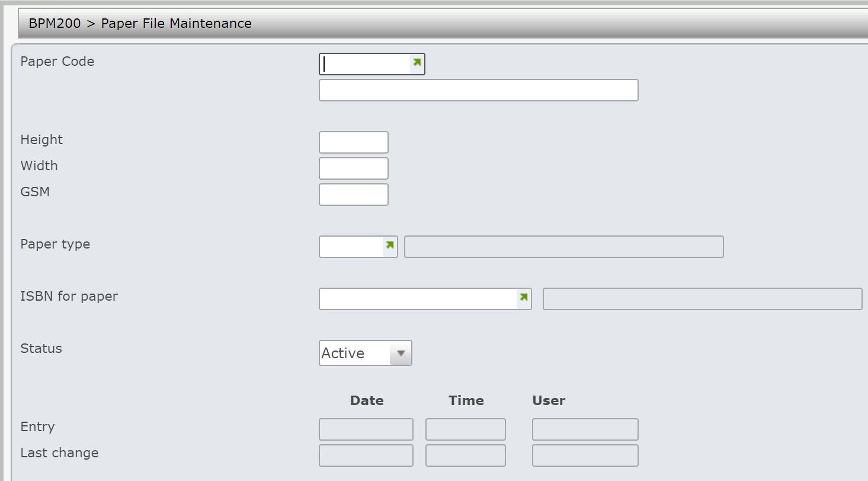Viewport: 868px width, 481px height.
Task: Click into the Width input field
Action: [353, 168]
